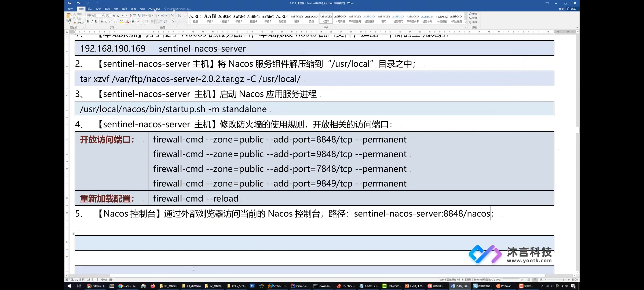Click the paragraph shading bucket icon

tap(173, 21)
